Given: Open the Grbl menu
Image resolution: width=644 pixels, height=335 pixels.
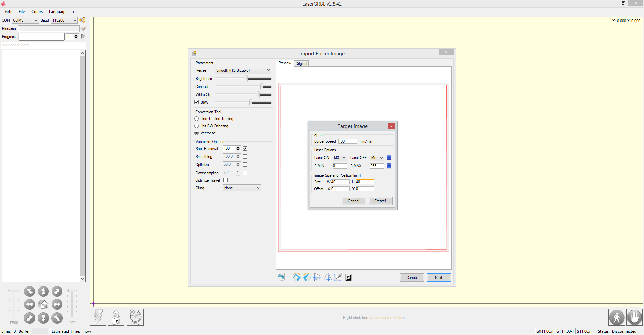Looking at the screenshot, I should click(9, 12).
